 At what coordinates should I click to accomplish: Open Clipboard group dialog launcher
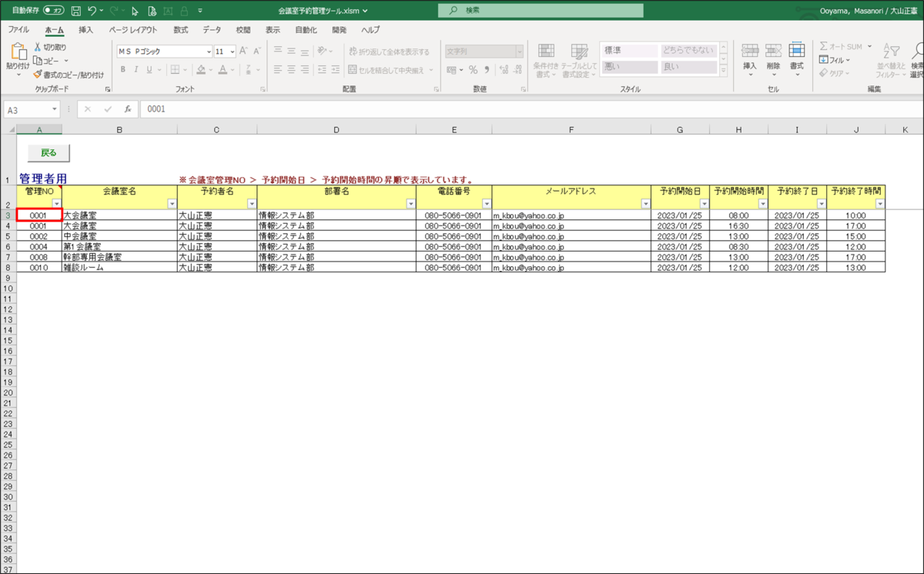(x=107, y=88)
